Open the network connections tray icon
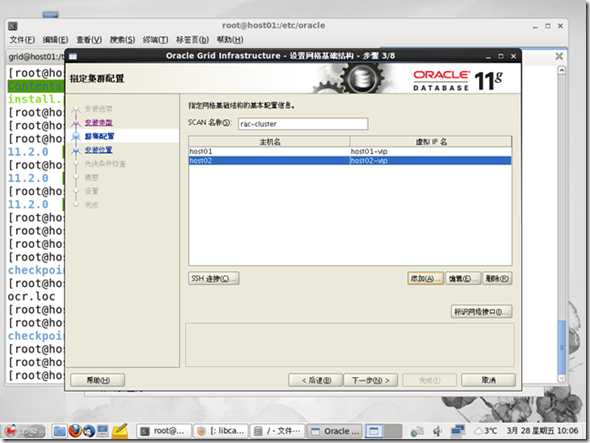The width and height of the screenshot is (590, 443). (x=458, y=430)
